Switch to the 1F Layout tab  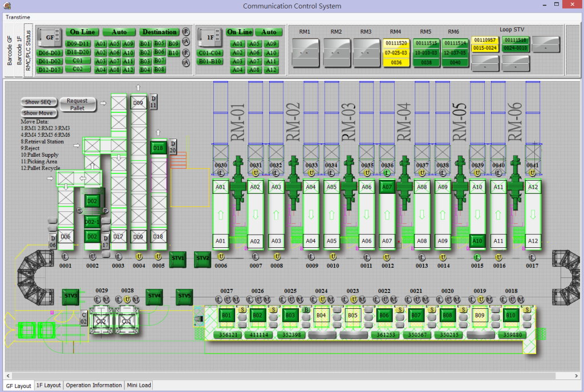[x=48, y=385]
